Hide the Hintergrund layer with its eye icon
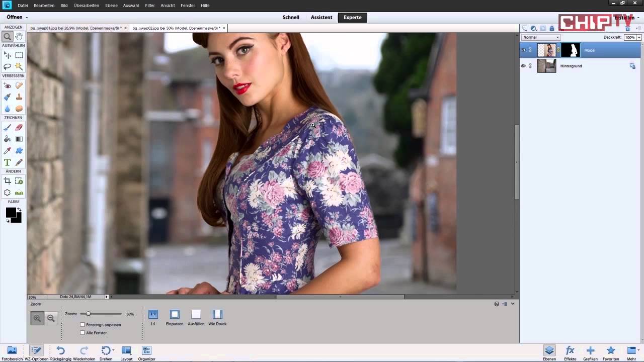The image size is (644, 362). [x=523, y=66]
